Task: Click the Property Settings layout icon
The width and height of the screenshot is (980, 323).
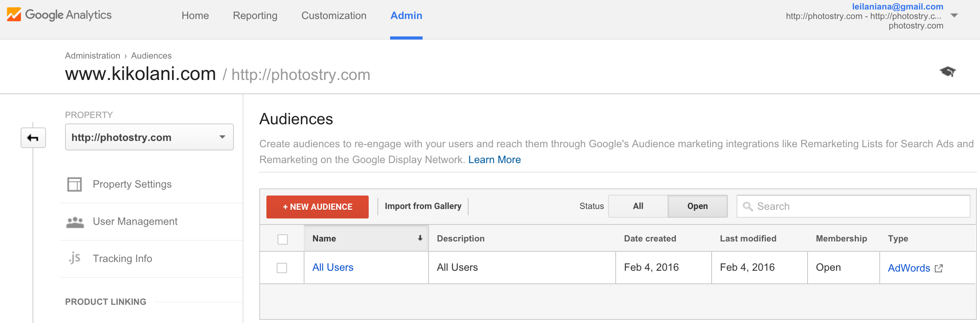Action: coord(75,184)
